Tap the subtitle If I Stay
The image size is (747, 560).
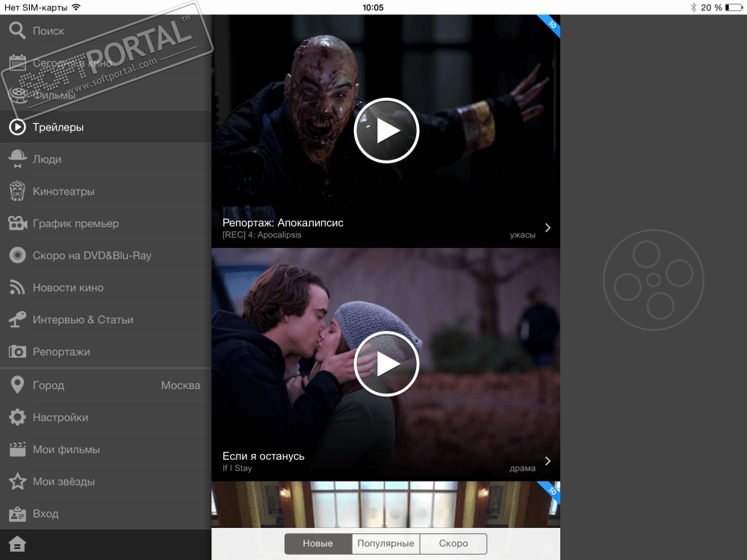(x=238, y=468)
